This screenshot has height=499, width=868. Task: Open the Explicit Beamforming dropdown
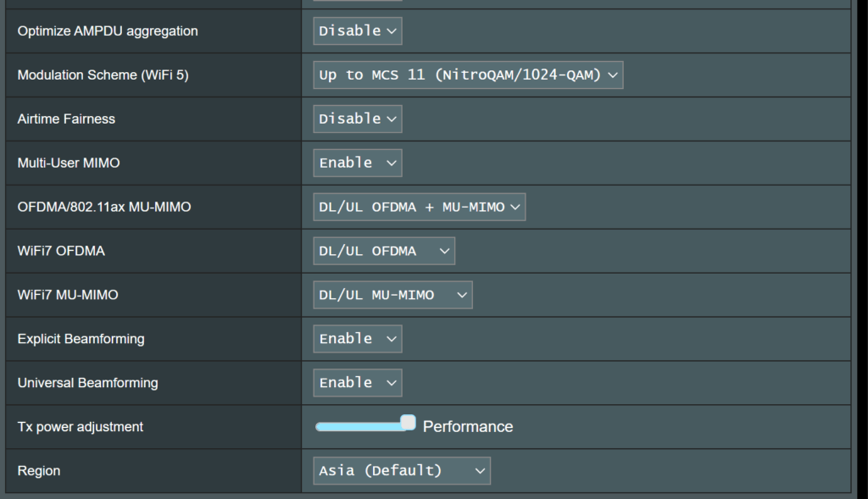tap(358, 339)
